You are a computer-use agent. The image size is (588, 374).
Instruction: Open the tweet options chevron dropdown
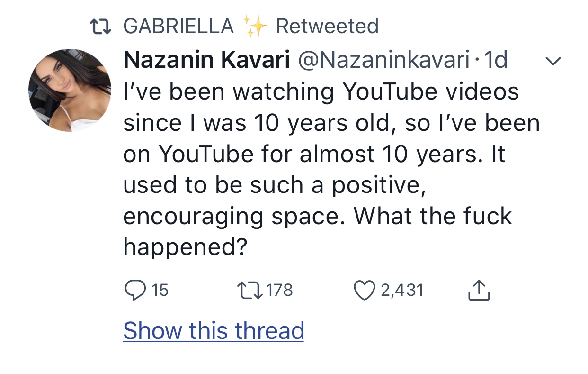click(x=552, y=61)
